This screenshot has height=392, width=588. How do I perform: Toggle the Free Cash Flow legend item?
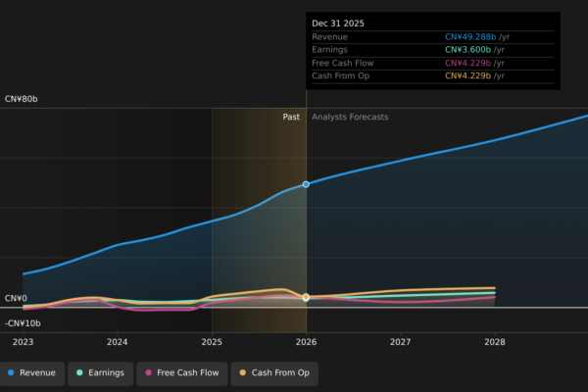pos(180,372)
